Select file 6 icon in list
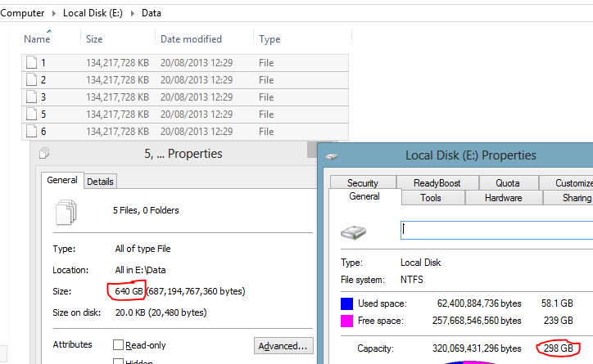The image size is (593, 364). pos(31,132)
